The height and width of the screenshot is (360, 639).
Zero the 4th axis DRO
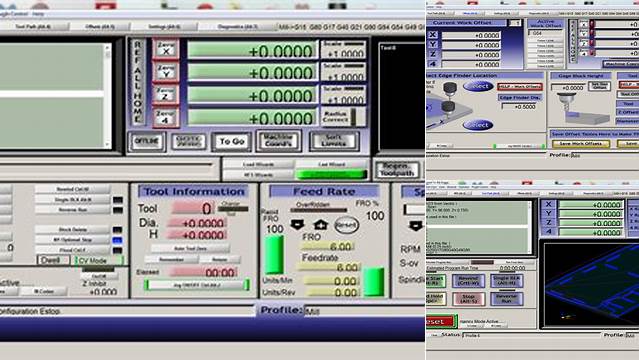(x=165, y=117)
